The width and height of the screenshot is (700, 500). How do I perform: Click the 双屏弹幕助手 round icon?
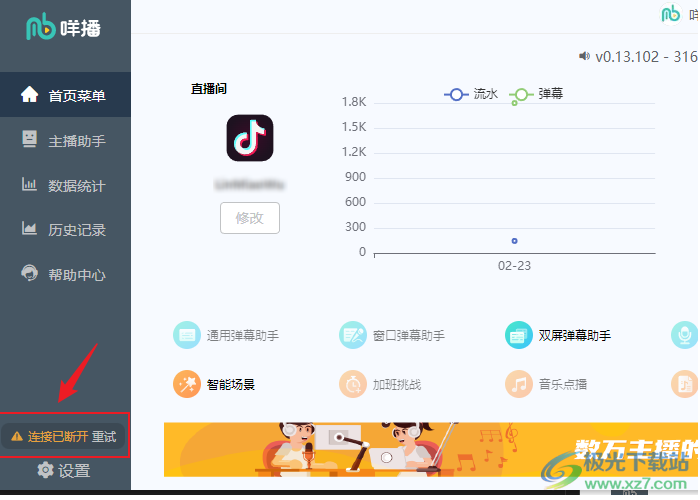519,335
